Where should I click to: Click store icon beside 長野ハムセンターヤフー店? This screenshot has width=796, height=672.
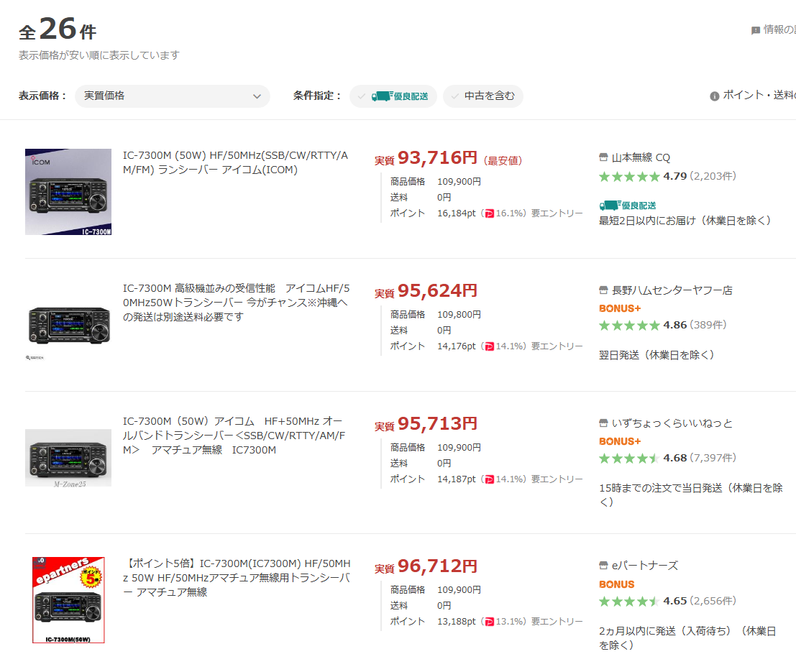[603, 290]
